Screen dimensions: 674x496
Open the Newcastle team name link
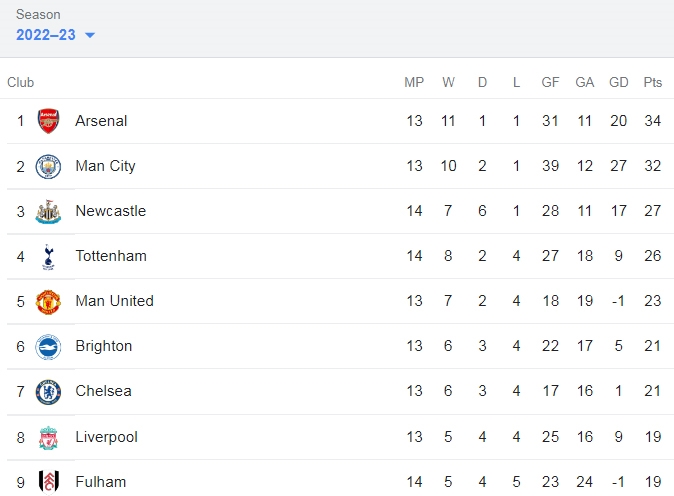click(110, 211)
